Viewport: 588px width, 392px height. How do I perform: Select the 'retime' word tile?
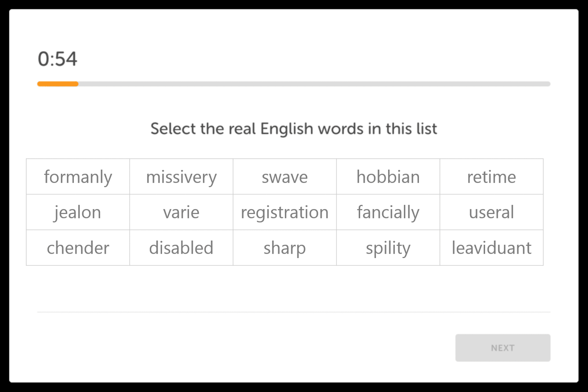pyautogui.click(x=491, y=177)
